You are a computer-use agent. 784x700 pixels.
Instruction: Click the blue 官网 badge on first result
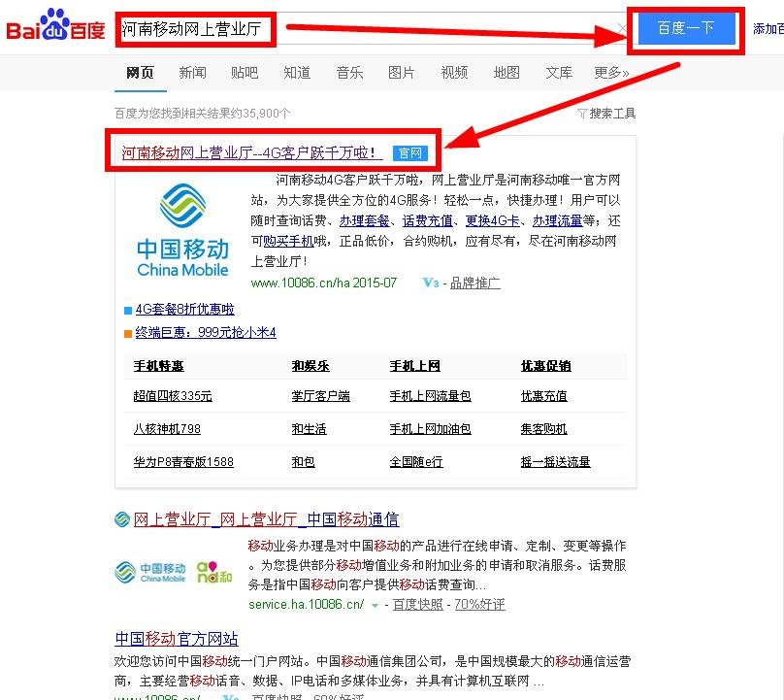tap(410, 152)
